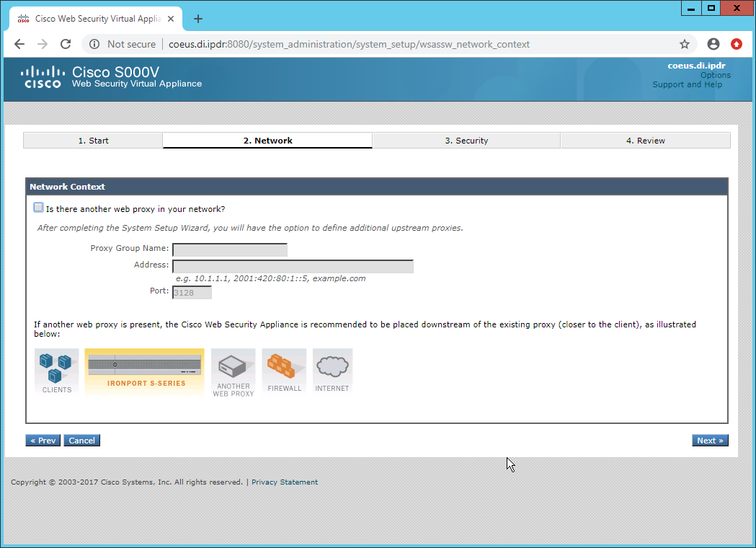The height and width of the screenshot is (548, 756).
Task: Click into the Address input field
Action: coord(293,266)
